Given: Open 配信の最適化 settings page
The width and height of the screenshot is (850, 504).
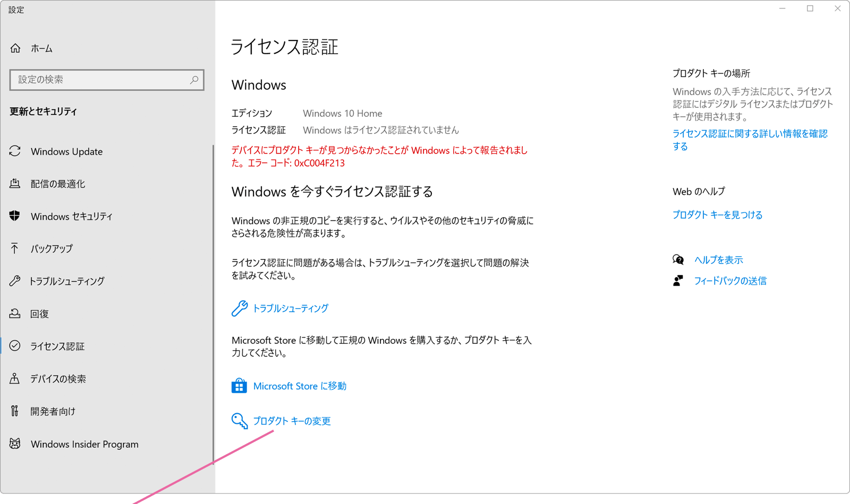Looking at the screenshot, I should [58, 184].
